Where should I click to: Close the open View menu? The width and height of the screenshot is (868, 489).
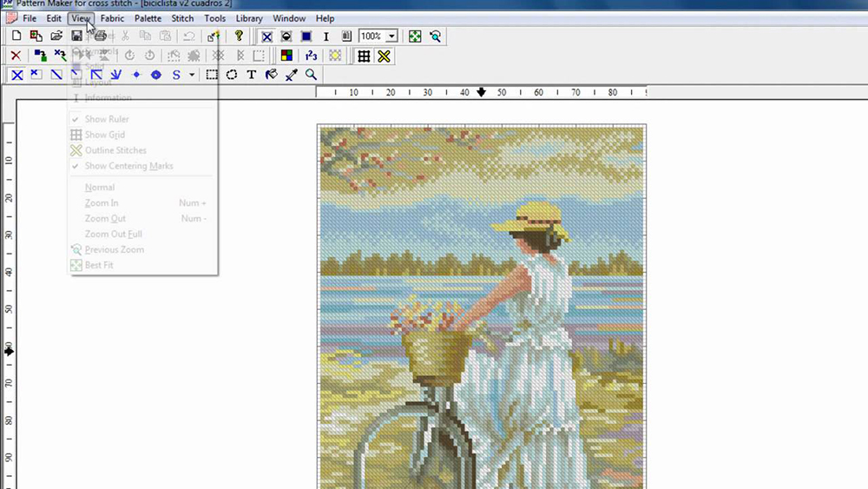81,18
